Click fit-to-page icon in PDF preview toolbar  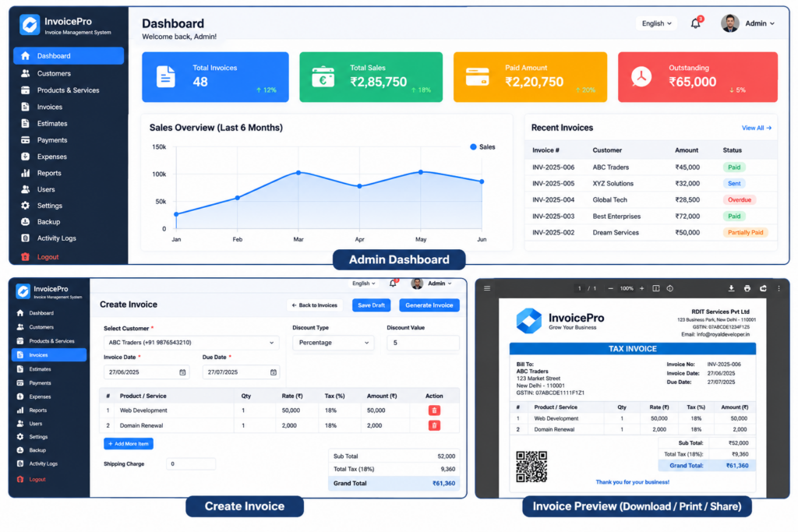click(656, 288)
